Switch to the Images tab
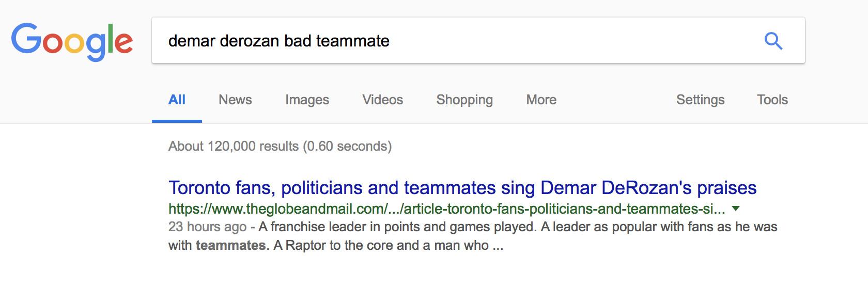The width and height of the screenshot is (868, 287). click(x=307, y=100)
